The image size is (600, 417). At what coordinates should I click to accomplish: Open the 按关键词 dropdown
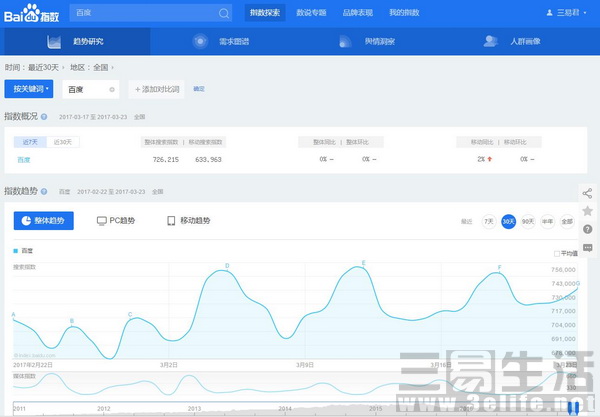pos(29,89)
